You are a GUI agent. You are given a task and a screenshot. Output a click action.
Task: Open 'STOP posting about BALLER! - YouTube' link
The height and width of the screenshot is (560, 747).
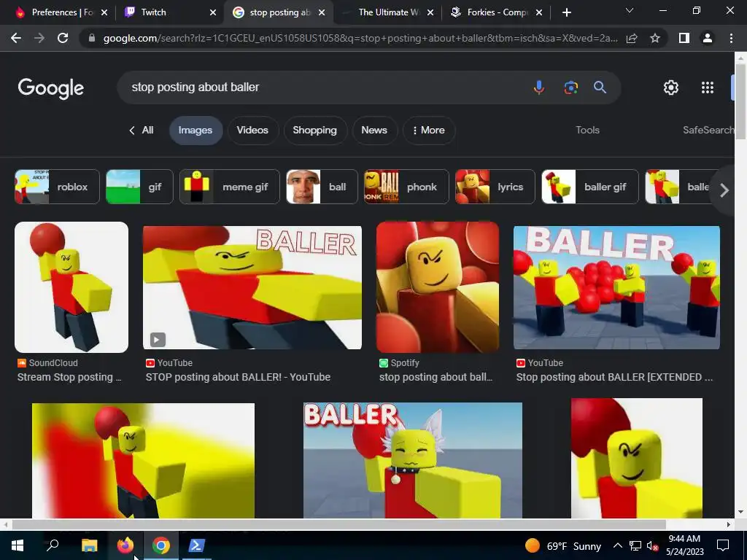(x=238, y=377)
